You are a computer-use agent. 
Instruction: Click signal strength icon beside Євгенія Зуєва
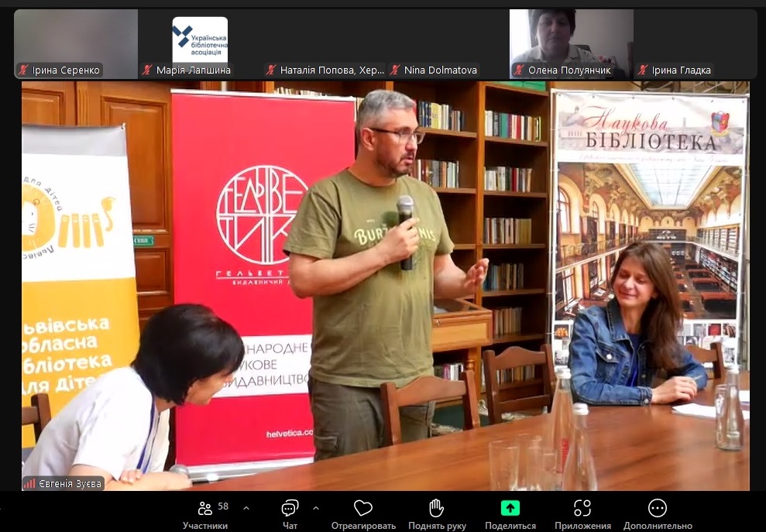coord(29,483)
